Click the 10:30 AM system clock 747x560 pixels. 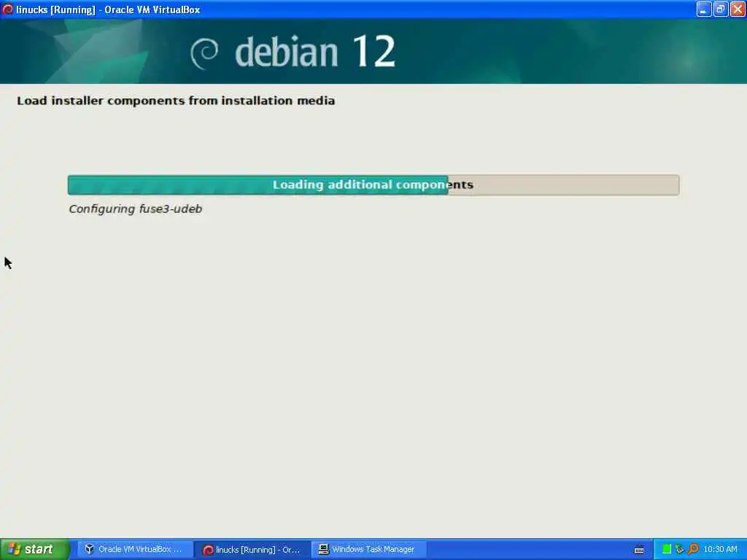pos(720,549)
